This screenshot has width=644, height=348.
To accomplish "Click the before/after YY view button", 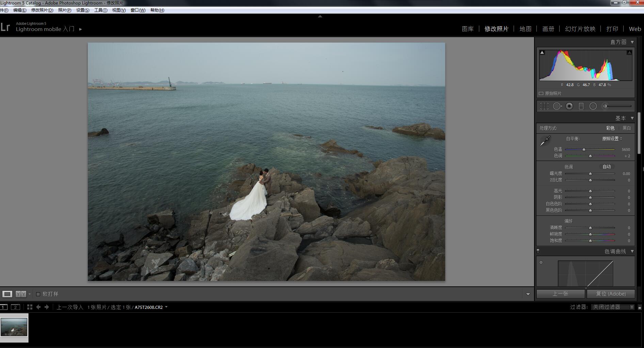I will 21,294.
